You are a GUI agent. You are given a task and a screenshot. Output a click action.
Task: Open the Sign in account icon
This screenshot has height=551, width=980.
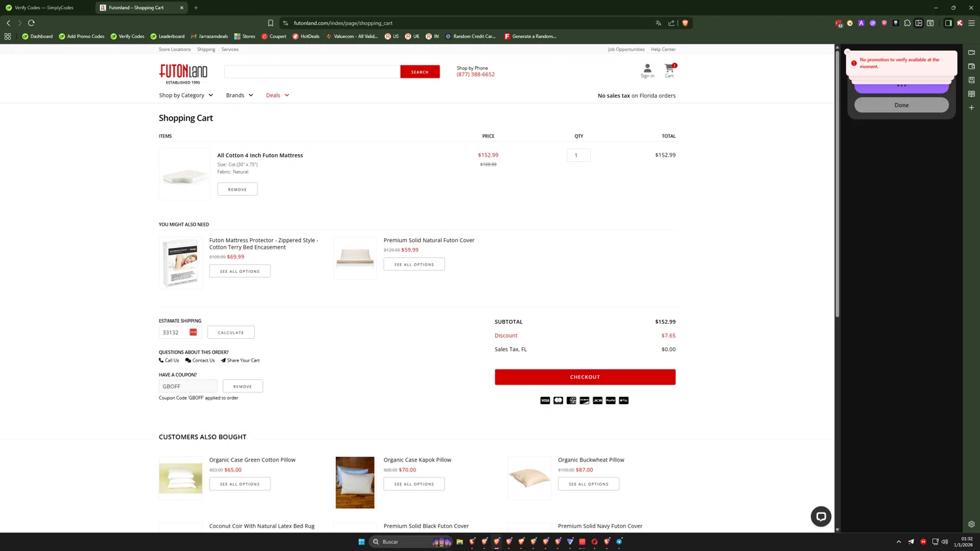point(647,71)
